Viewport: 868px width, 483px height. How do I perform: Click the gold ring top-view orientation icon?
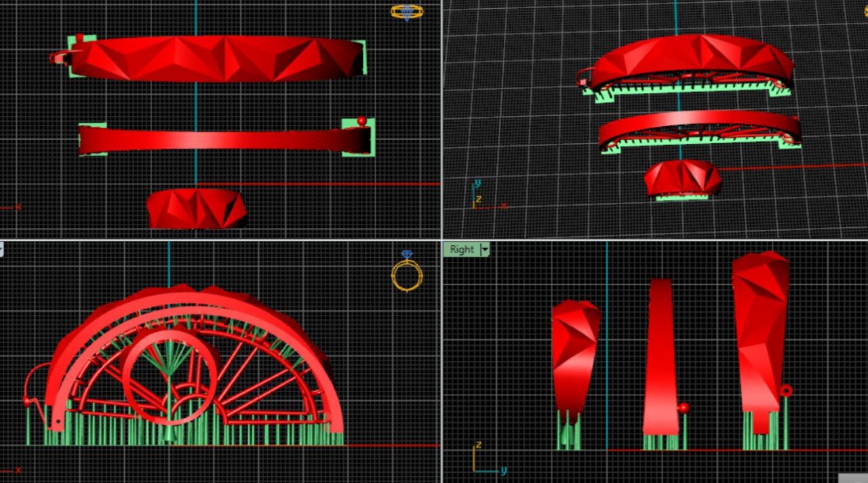click(407, 12)
